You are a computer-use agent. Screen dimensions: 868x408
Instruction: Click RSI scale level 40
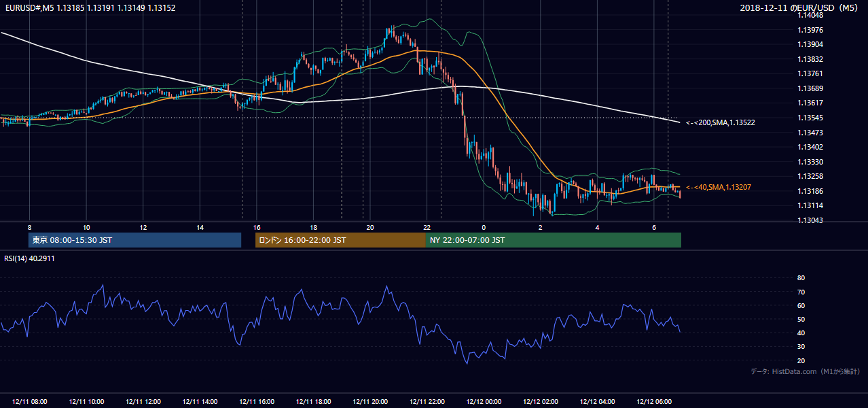(x=801, y=333)
